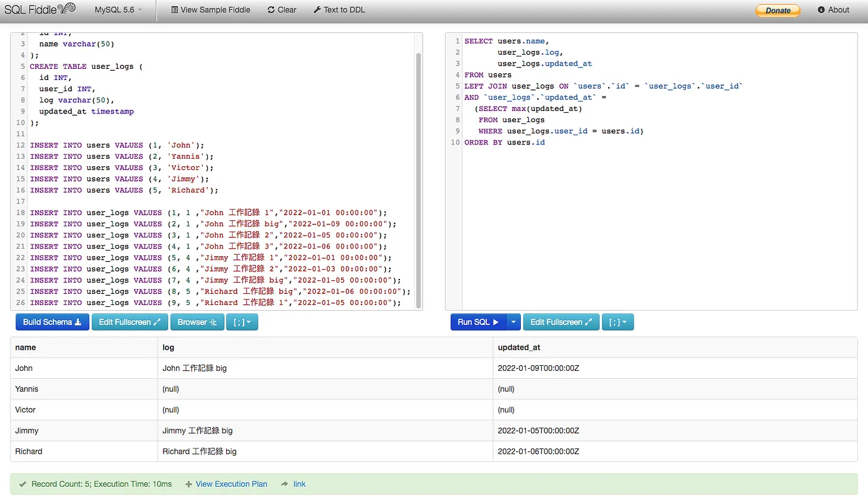Open the About menu
The height and width of the screenshot is (501, 868).
pos(833,10)
